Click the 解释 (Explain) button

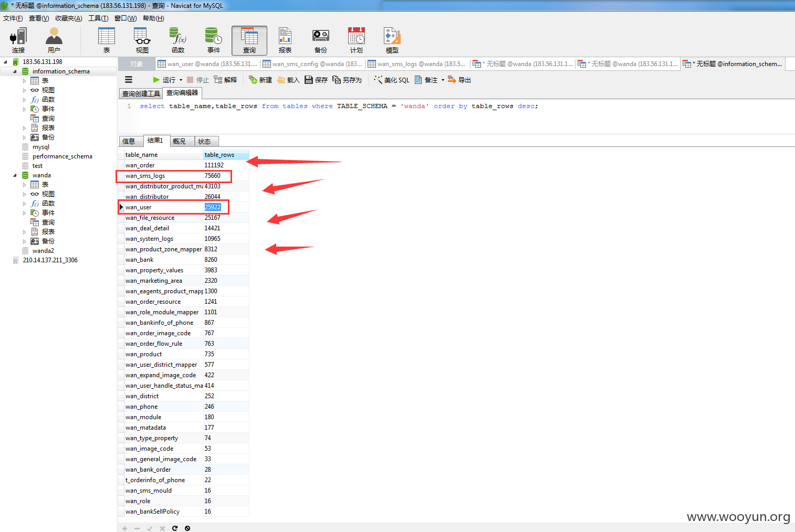(226, 80)
